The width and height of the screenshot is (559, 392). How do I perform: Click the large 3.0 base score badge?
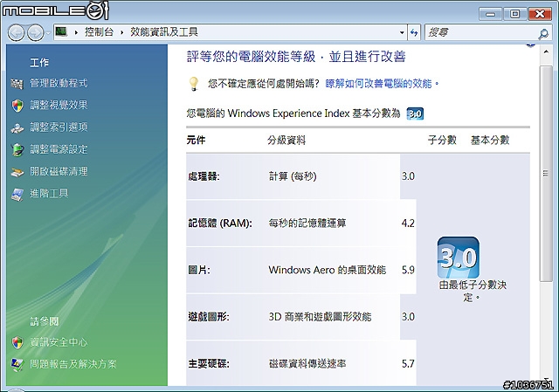[458, 258]
